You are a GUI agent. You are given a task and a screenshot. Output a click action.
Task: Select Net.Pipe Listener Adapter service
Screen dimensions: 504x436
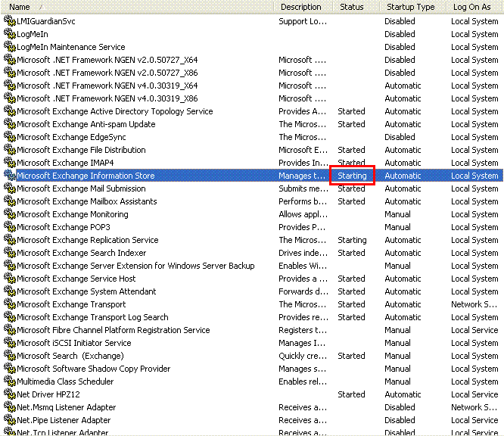tap(64, 420)
